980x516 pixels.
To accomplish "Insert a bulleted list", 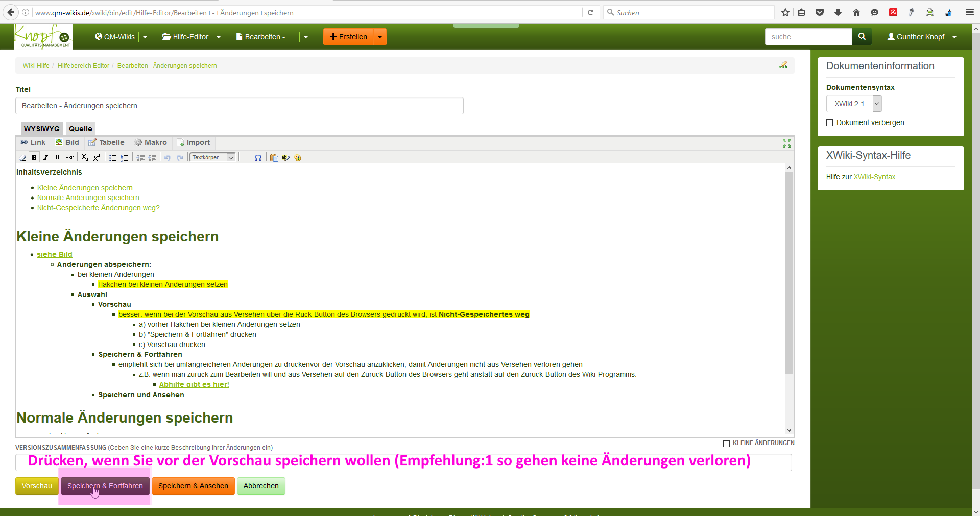I will coord(112,158).
